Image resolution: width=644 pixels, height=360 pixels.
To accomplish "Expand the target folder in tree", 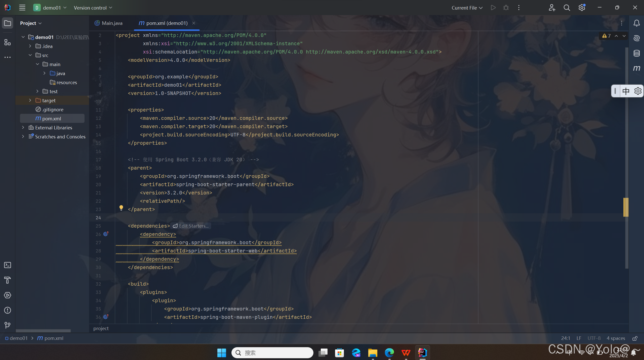I will pos(30,100).
